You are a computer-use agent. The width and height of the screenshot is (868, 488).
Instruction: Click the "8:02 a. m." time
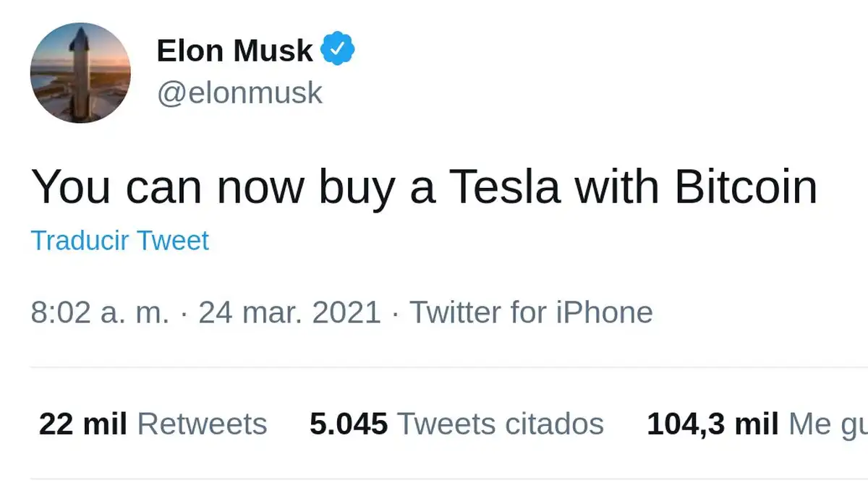(x=100, y=312)
